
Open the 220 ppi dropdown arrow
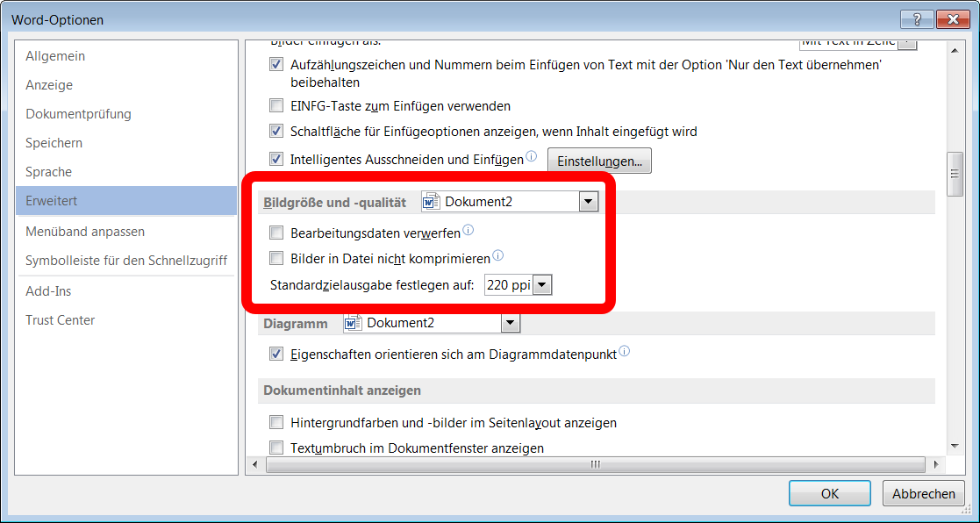pos(542,285)
